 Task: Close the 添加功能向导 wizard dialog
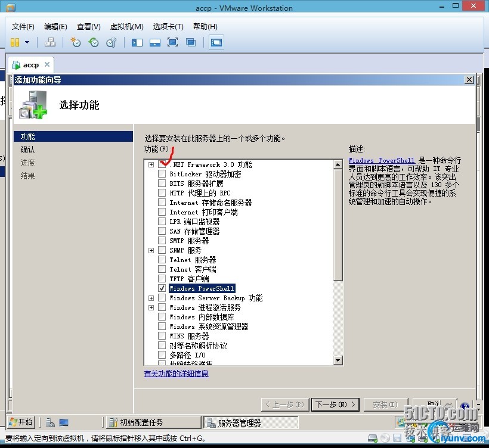[469, 80]
